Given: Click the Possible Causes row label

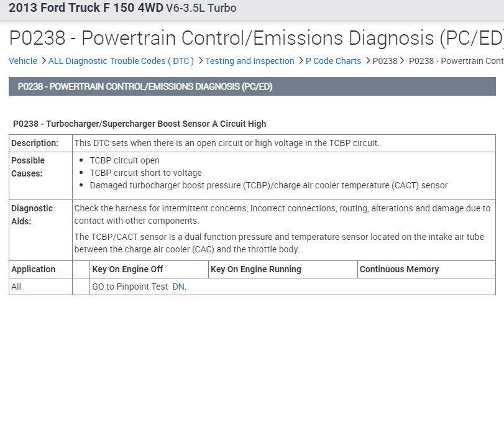Looking at the screenshot, I should click(28, 167).
